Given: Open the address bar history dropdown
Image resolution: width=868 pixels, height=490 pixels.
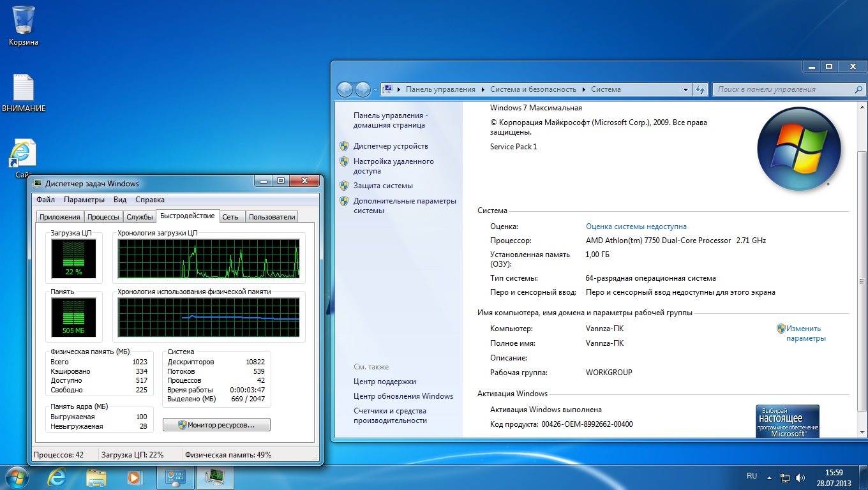Looking at the screenshot, I should coord(686,89).
